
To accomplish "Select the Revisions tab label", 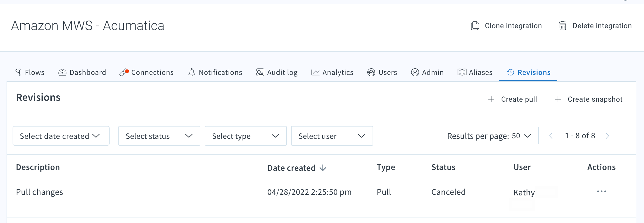I will (534, 72).
